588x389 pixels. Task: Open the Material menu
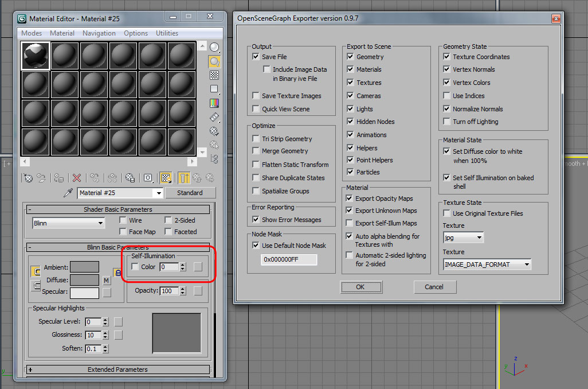pos(62,33)
